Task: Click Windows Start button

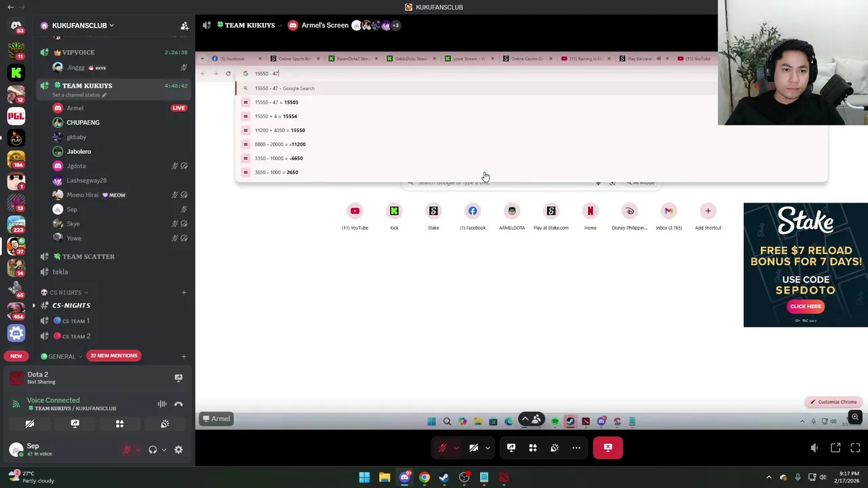Action: (364, 477)
